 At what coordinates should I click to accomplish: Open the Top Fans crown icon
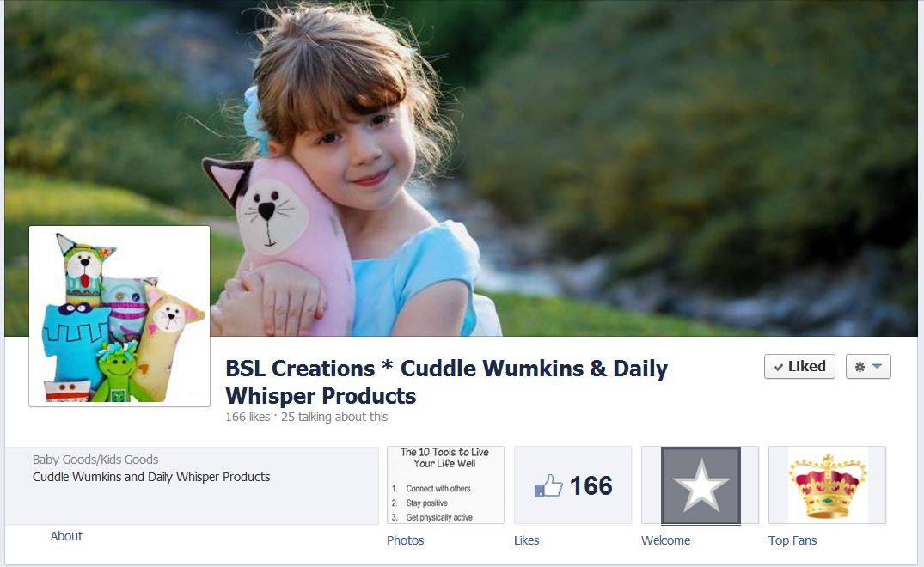coord(828,485)
